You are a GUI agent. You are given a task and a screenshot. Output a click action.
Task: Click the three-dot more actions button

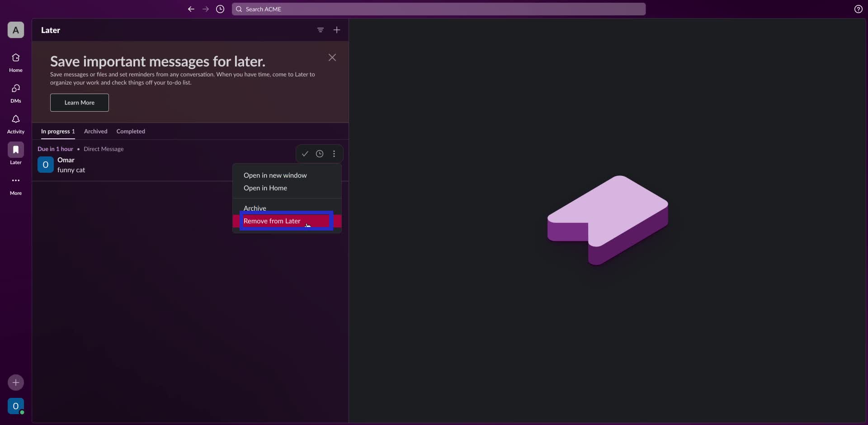click(334, 154)
